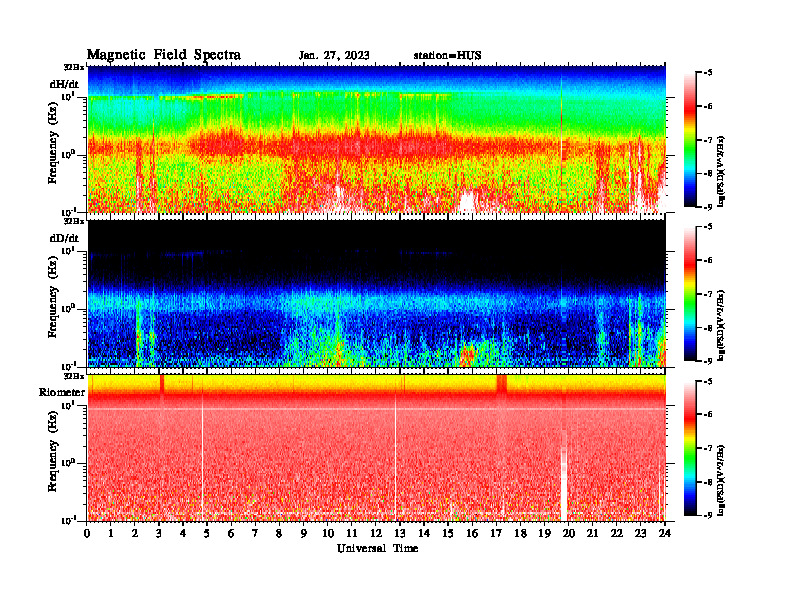The image size is (792, 612).
Task: Click hour tick label '17' on time axis
Action: 497,534
